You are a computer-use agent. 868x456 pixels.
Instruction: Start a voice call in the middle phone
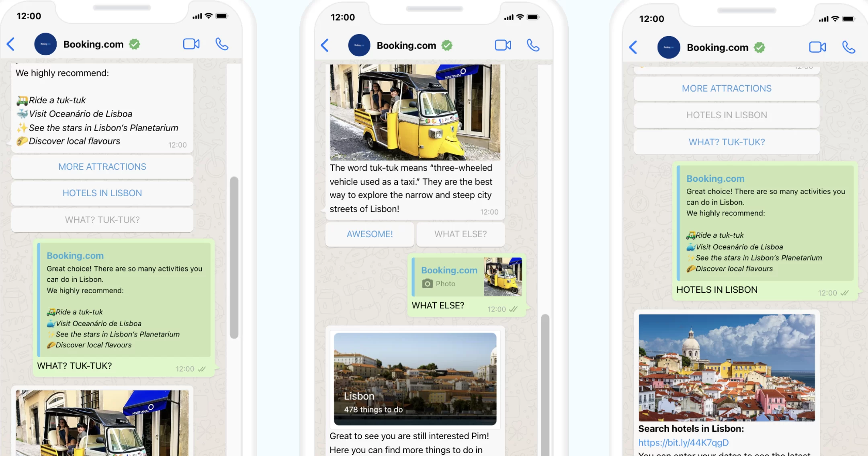tap(533, 45)
